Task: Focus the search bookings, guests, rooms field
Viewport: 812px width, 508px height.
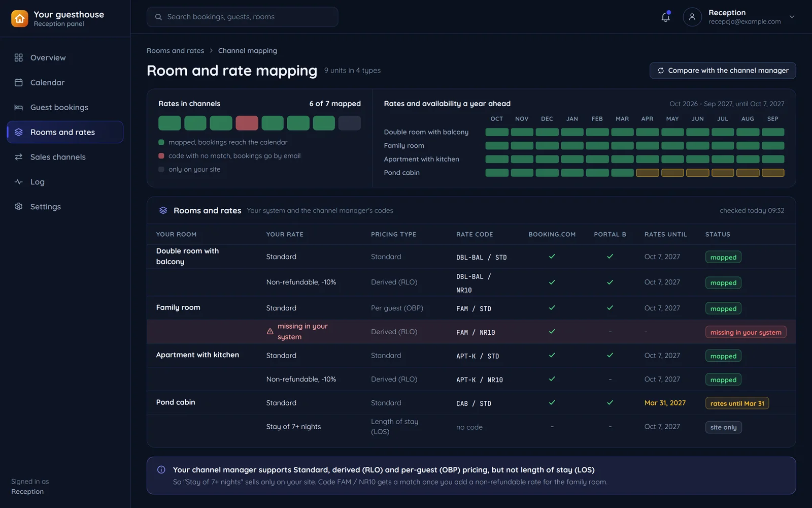Action: click(x=242, y=17)
